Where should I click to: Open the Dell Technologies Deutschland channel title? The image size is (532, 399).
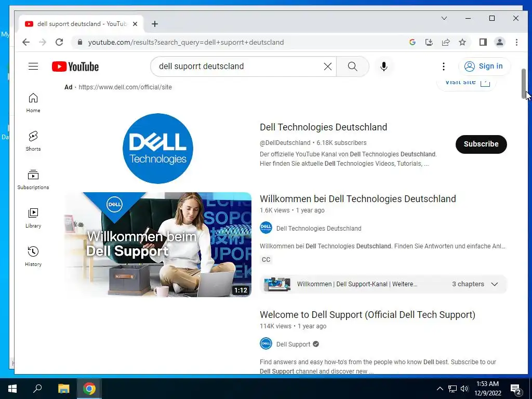pyautogui.click(x=323, y=127)
